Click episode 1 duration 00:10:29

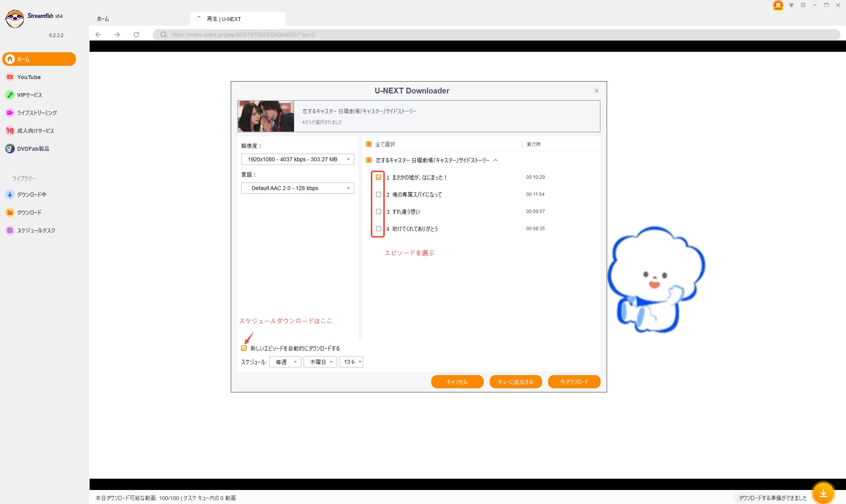[536, 177]
